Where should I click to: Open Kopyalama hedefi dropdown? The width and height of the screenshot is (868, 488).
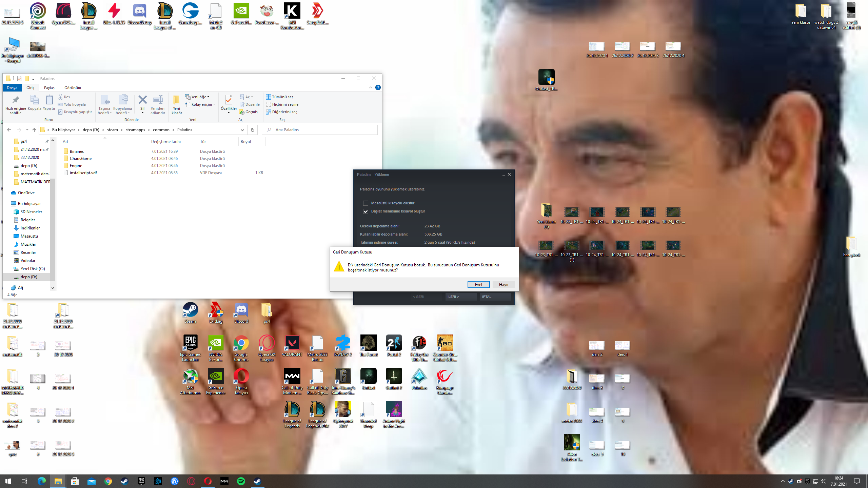122,104
